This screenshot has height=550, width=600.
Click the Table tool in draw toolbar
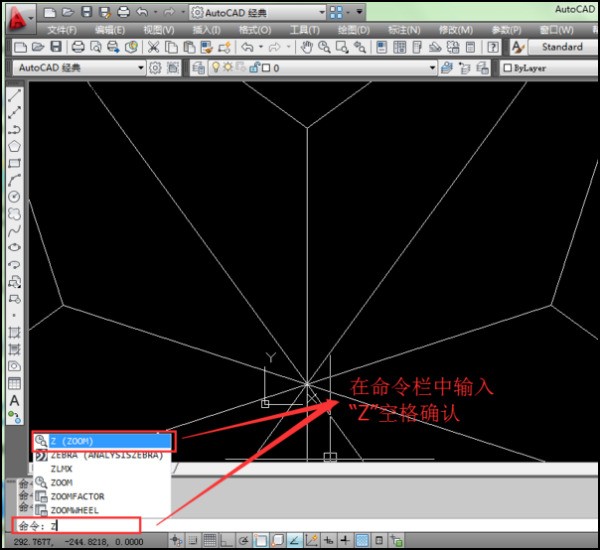point(14,383)
